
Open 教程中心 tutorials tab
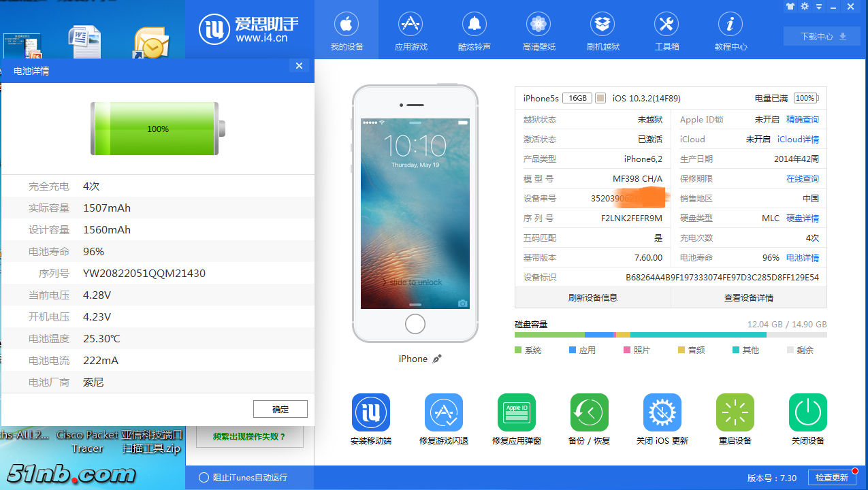[x=730, y=30]
